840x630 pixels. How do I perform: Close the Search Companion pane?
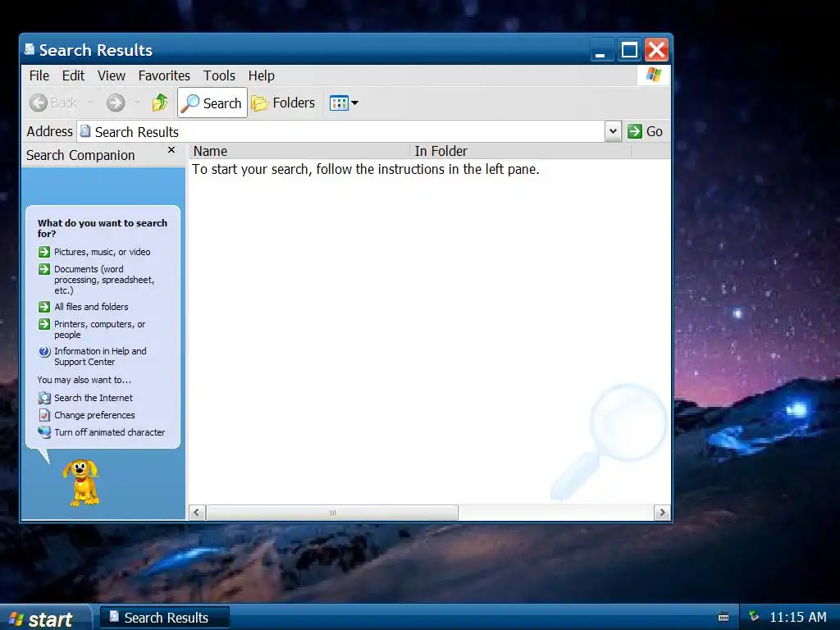pos(171,151)
